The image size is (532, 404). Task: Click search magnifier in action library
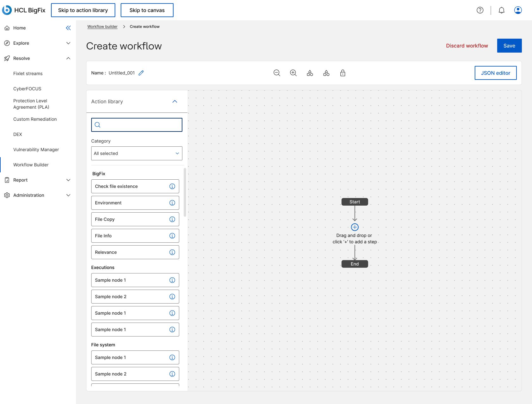point(98,125)
